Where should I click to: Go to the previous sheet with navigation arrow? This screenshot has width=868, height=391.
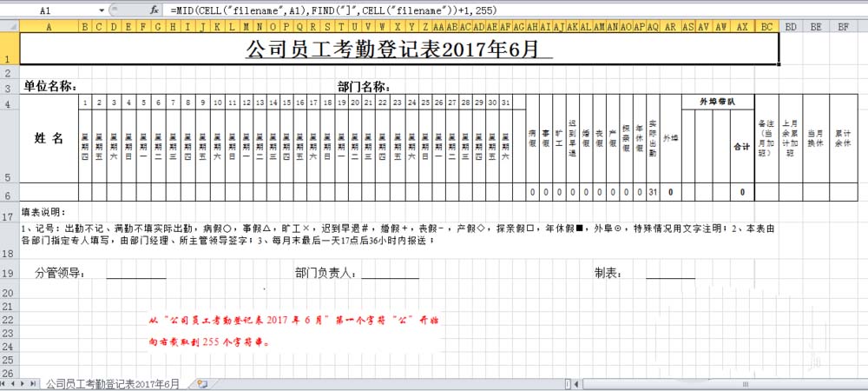[x=14, y=384]
